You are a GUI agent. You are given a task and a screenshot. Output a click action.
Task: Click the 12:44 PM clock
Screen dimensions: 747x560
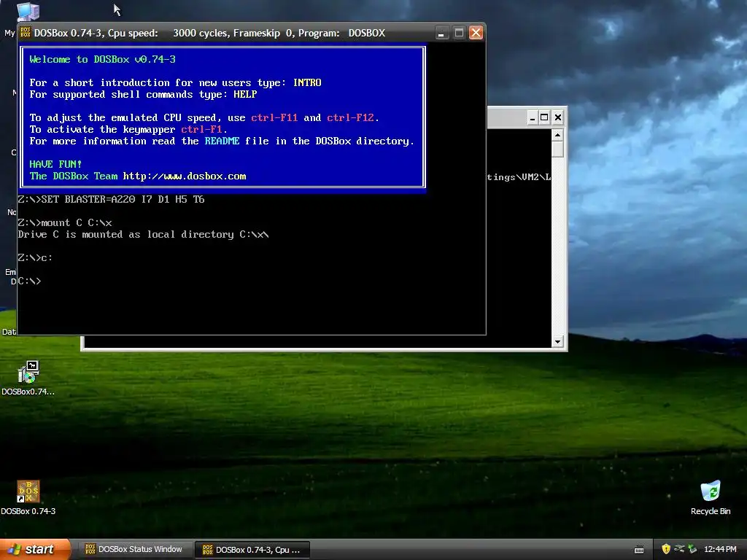[720, 549]
